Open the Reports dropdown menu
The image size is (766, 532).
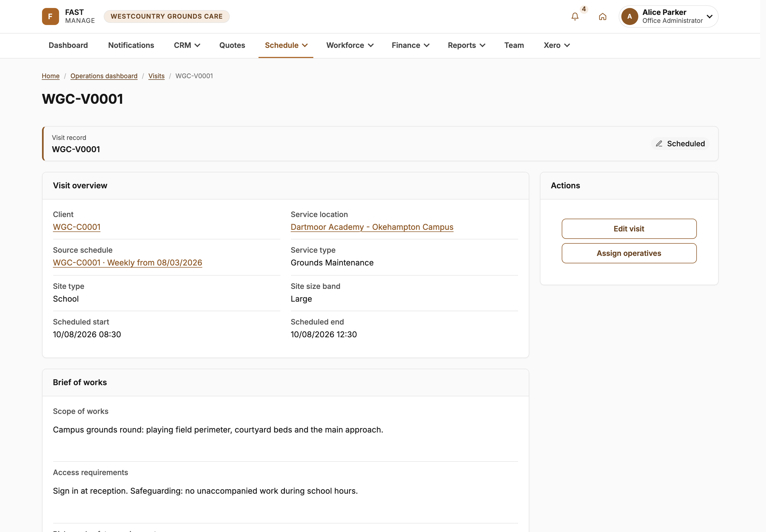tap(466, 45)
